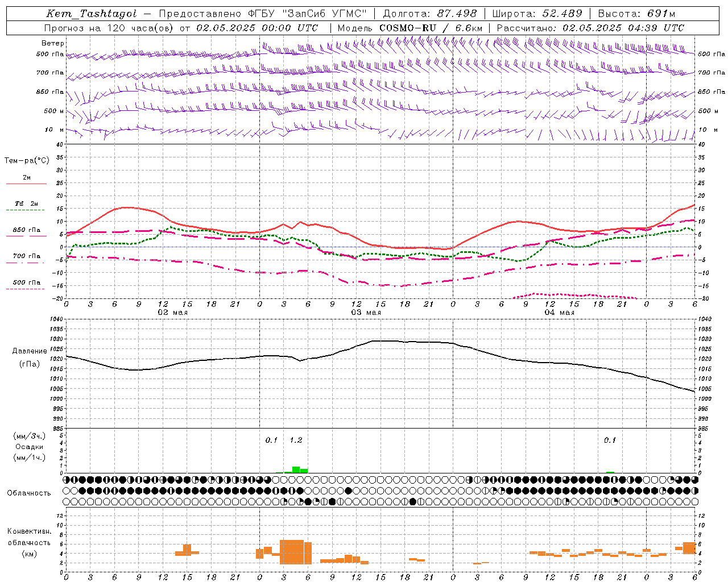The height and width of the screenshot is (582, 728).
Task: Click the dash-dot line sample under 700 гПа
Action: click(25, 263)
